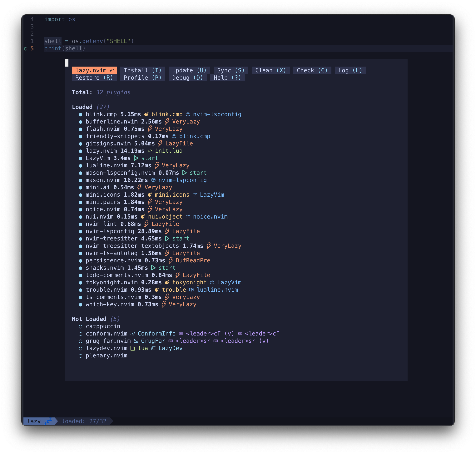Click the command icon before GrugFar
The height and width of the screenshot is (454, 476).
[136, 341]
